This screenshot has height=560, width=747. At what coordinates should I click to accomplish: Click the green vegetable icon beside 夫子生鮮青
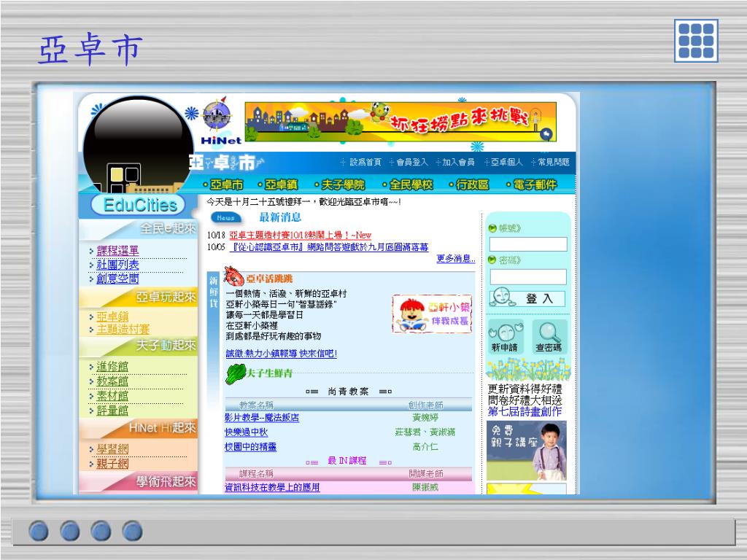(236, 374)
